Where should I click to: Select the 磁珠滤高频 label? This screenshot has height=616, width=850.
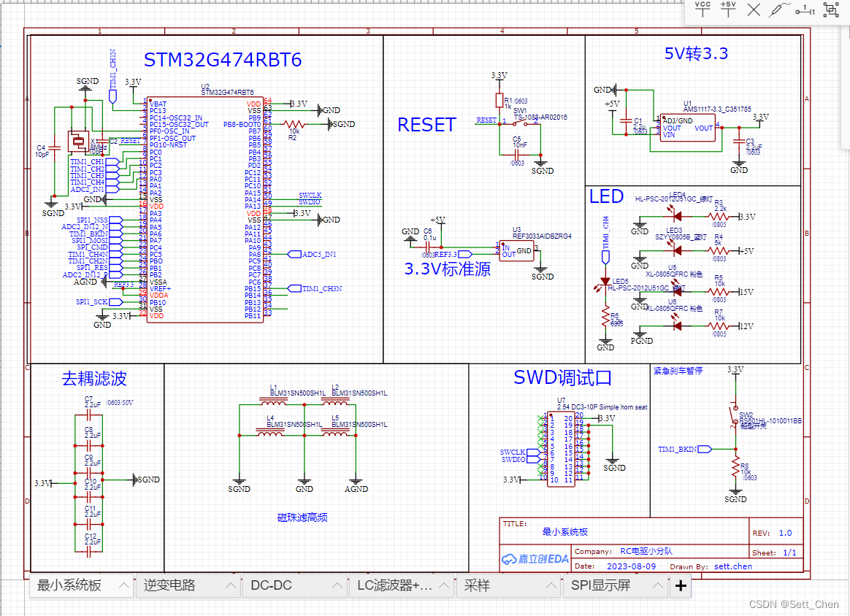302,518
